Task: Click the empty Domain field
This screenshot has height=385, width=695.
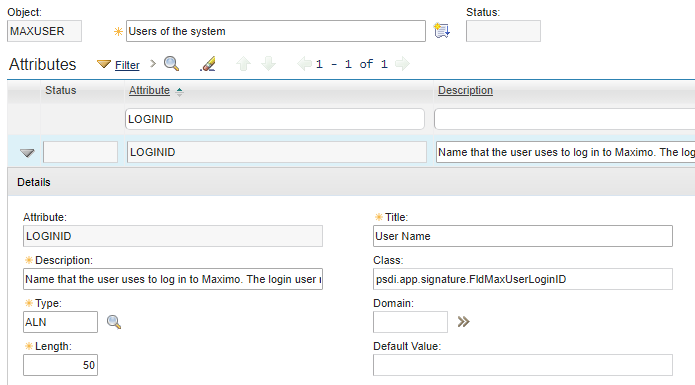Action: [410, 322]
